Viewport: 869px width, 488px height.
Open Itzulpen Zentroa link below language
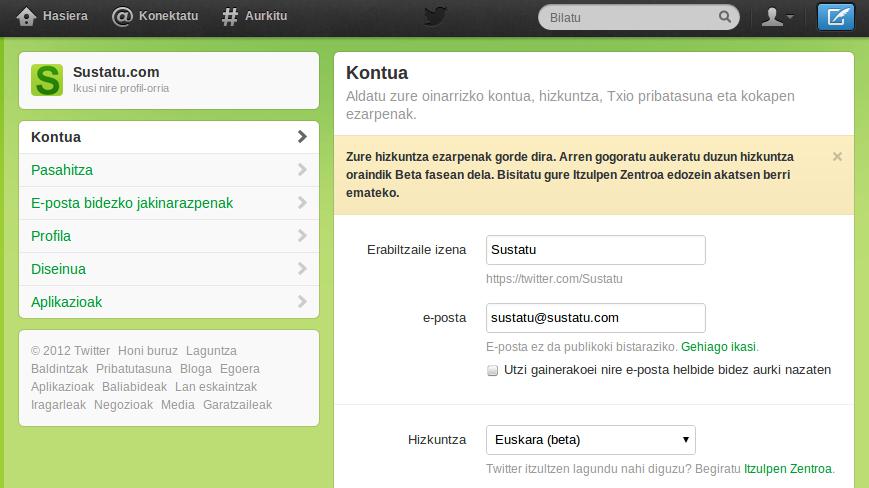[x=788, y=468]
